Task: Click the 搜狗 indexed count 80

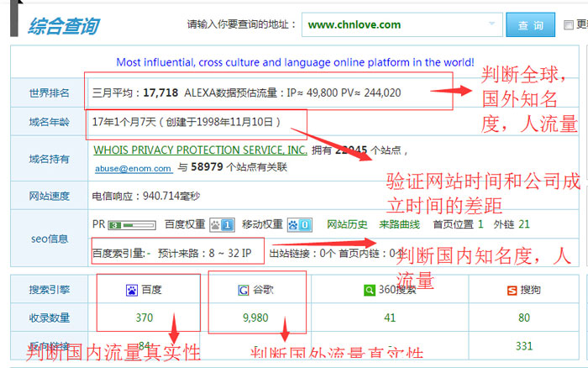Action: 524,318
